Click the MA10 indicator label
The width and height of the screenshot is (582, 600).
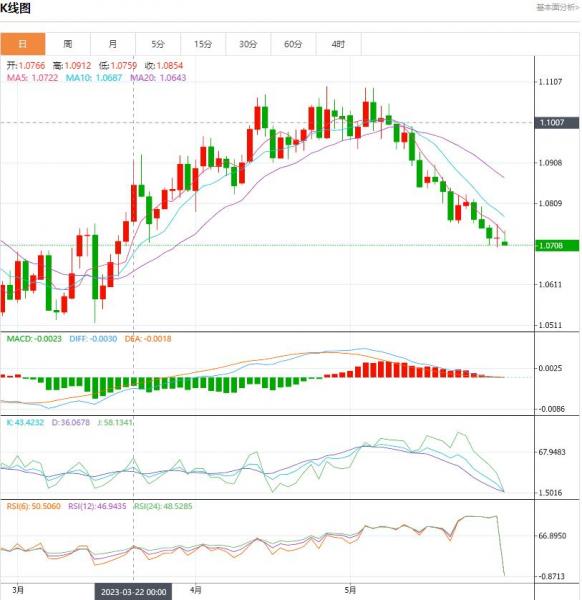[x=94, y=78]
